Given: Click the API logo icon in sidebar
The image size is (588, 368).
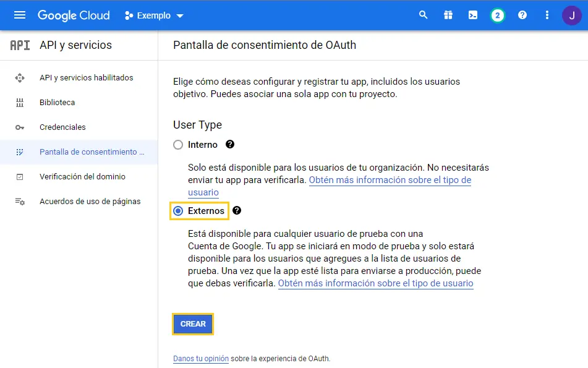Looking at the screenshot, I should pos(20,45).
